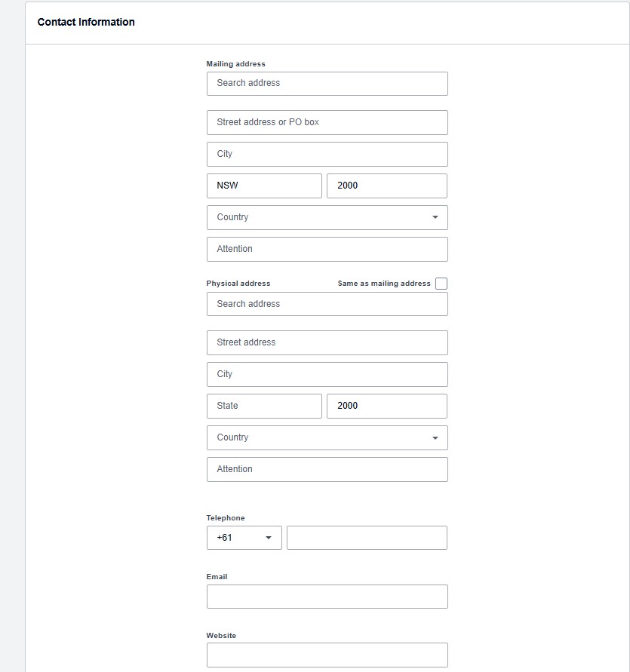
Task: Enable the Same as mailing address checkbox
Action: coord(441,284)
